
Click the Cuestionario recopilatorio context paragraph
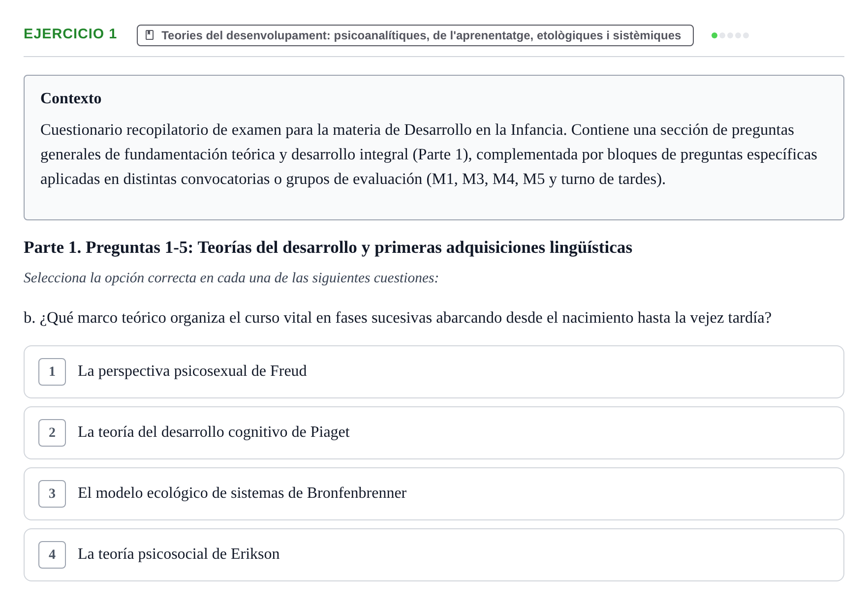[429, 154]
